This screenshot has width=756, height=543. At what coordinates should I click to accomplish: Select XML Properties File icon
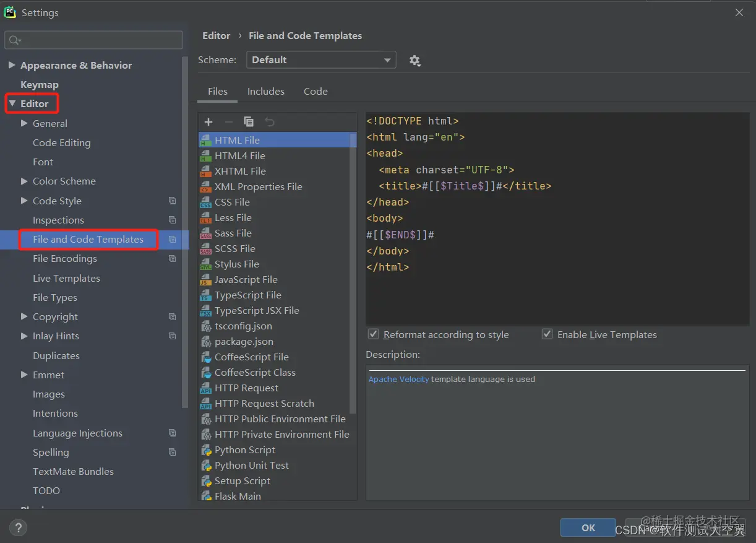point(205,187)
